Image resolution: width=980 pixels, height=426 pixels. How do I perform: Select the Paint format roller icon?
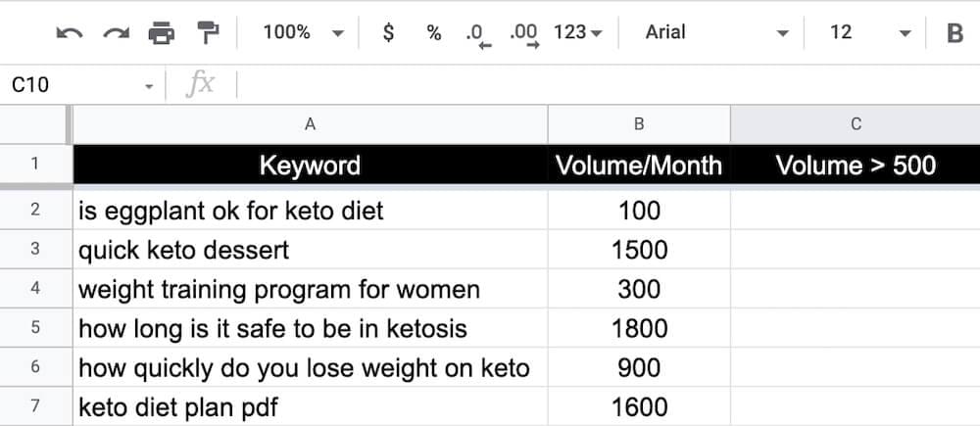click(209, 33)
